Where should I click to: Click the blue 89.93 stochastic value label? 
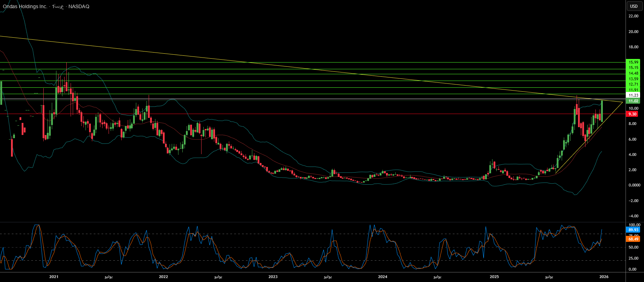tap(633, 230)
